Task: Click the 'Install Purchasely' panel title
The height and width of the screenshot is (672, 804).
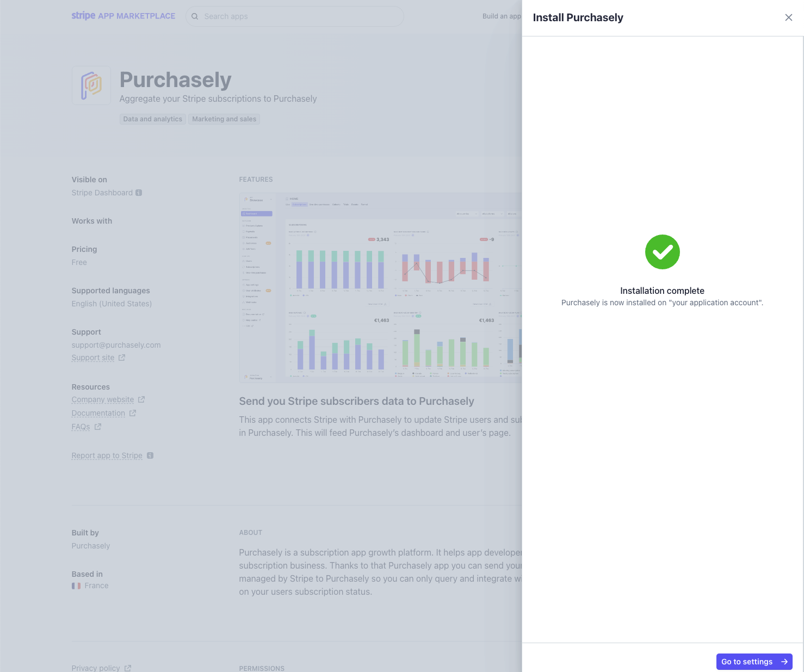Action: click(578, 17)
